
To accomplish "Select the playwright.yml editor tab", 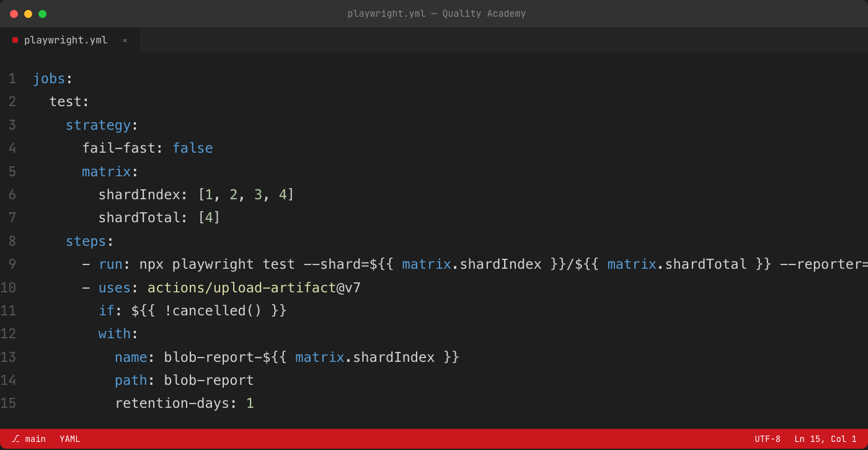I will pyautogui.click(x=70, y=40).
